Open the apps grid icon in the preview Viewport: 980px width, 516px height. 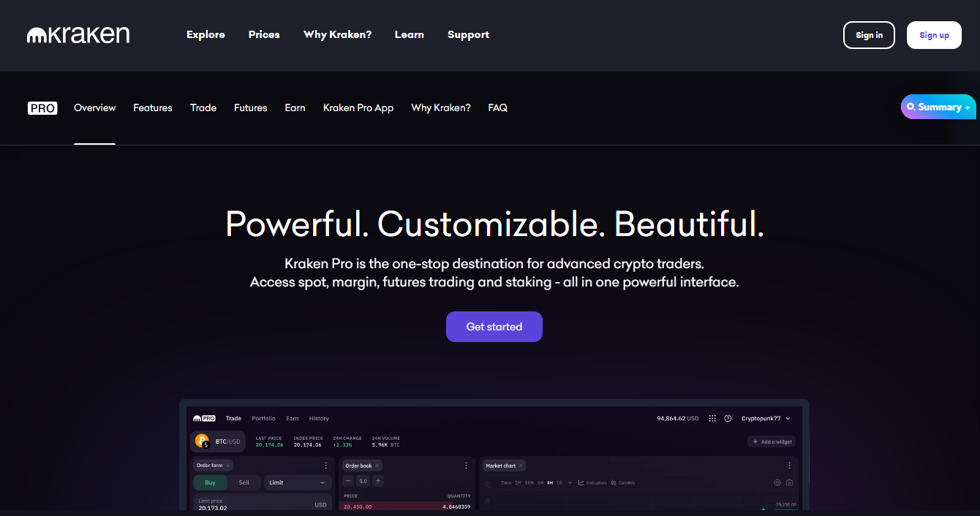tap(712, 419)
